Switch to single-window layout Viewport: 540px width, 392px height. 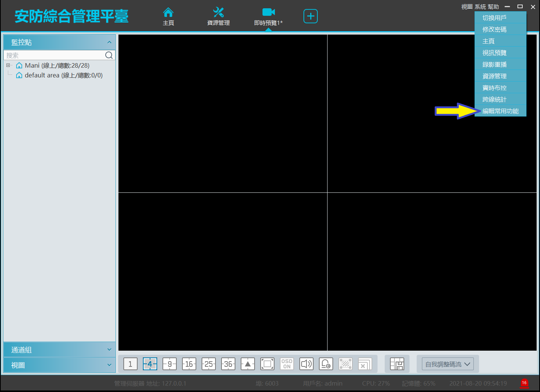tap(130, 364)
